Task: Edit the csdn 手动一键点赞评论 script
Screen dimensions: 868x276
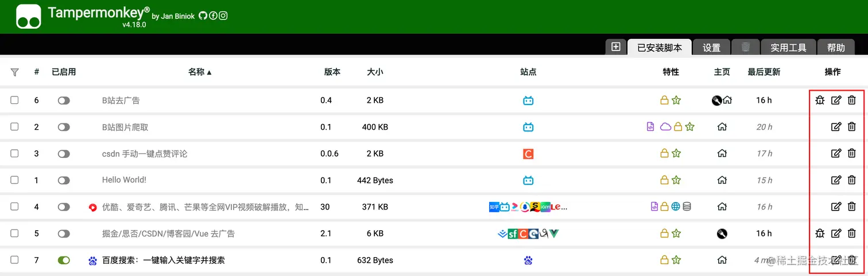Action: coord(836,153)
